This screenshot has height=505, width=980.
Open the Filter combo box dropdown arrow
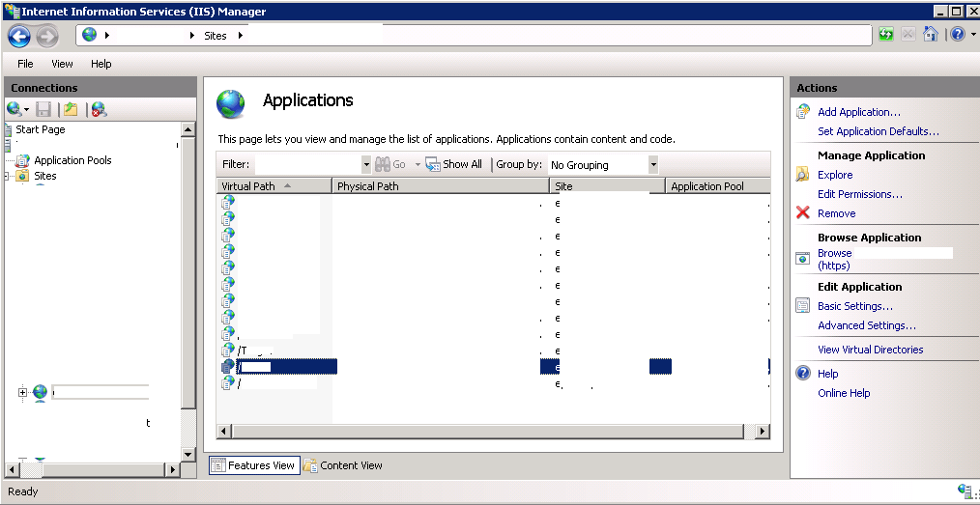click(x=365, y=165)
